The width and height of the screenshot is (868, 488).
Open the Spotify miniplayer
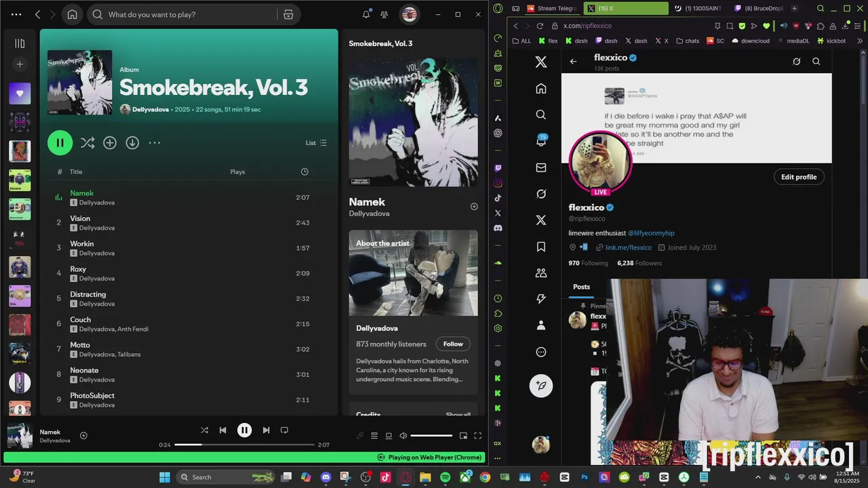click(x=463, y=436)
